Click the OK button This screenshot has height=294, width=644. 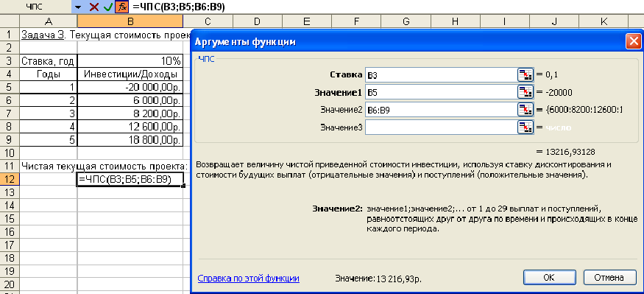[x=549, y=278]
